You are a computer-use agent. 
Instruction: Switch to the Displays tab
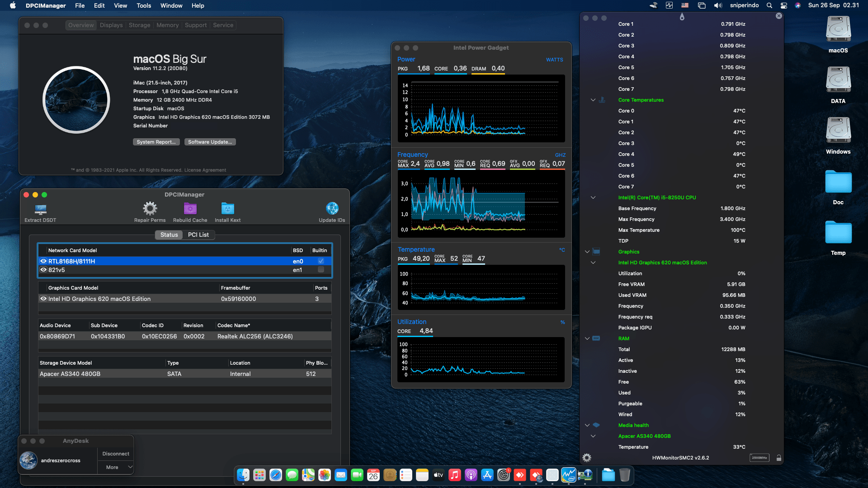[x=111, y=25]
